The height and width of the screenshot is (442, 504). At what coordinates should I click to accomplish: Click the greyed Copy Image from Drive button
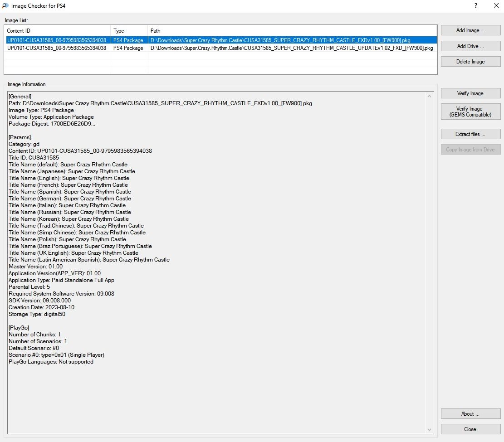[470, 150]
